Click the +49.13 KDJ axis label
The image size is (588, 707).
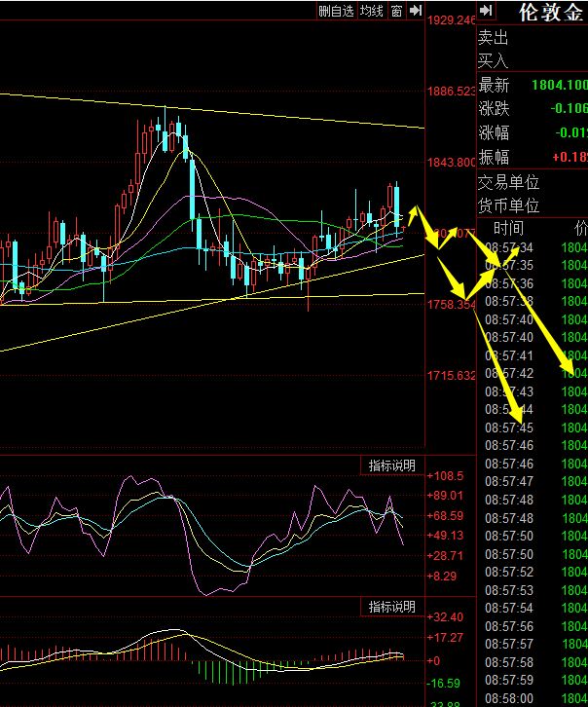pyautogui.click(x=445, y=536)
